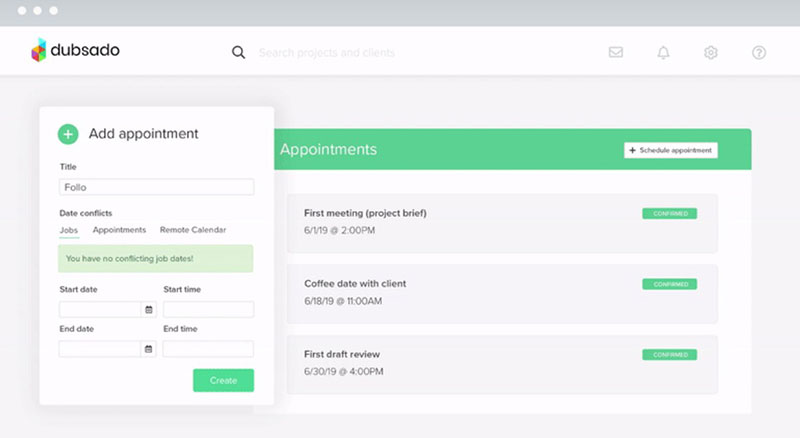Viewport: 800px width, 438px height.
Task: Click the 6/18/19 @ 11:00AM date text
Action: 343,301
